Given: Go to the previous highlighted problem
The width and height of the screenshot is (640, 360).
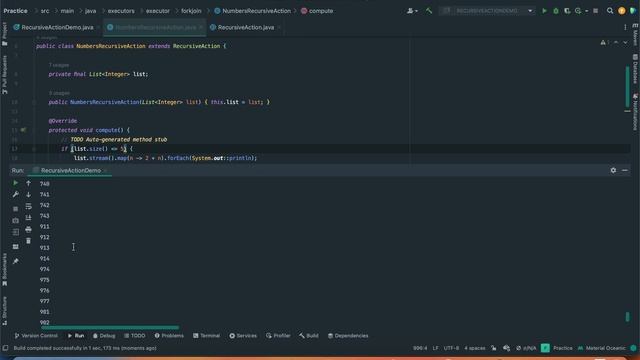Looking at the screenshot, I should 616,42.
